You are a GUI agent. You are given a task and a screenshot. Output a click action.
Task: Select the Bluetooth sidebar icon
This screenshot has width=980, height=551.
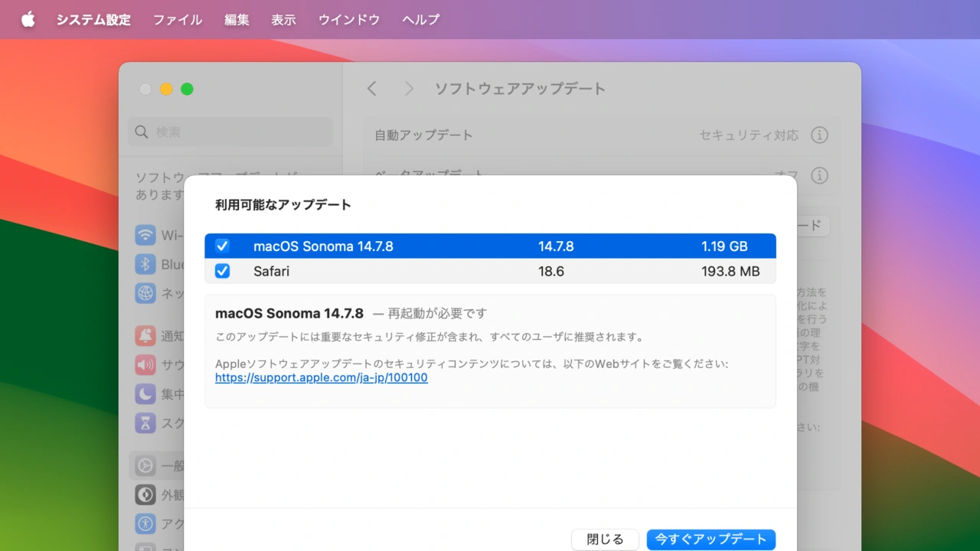coord(145,264)
